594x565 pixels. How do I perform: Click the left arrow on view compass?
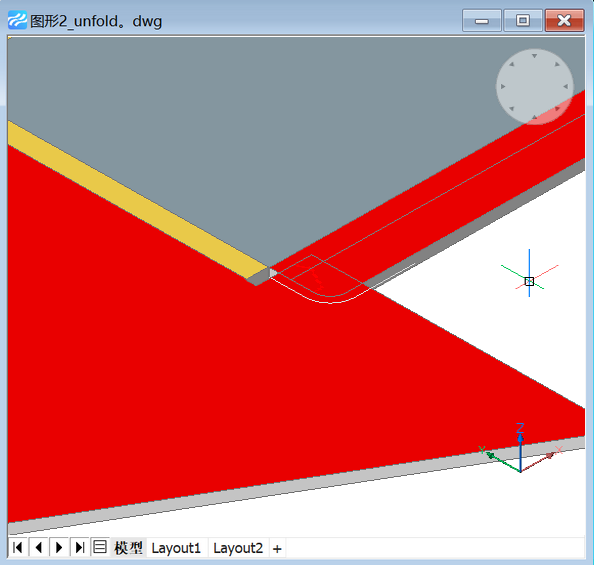[x=503, y=86]
